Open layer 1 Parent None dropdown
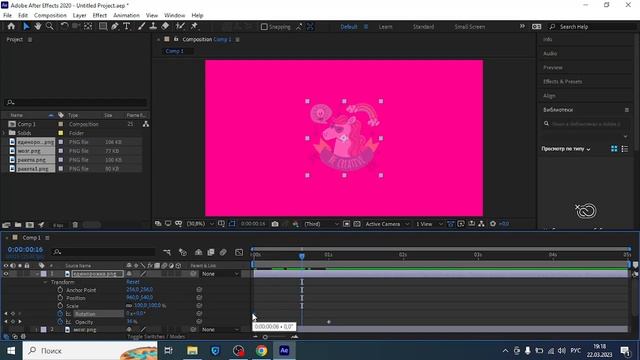 pyautogui.click(x=220, y=274)
